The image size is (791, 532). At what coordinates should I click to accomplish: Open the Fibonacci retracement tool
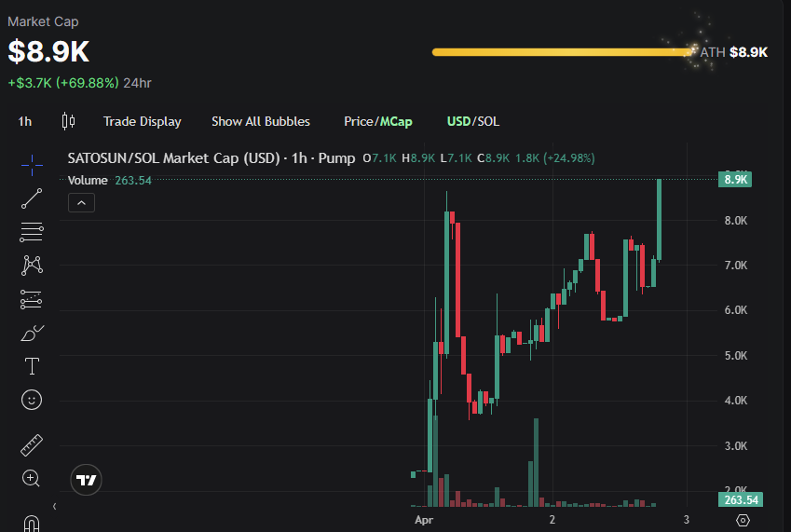click(x=32, y=232)
